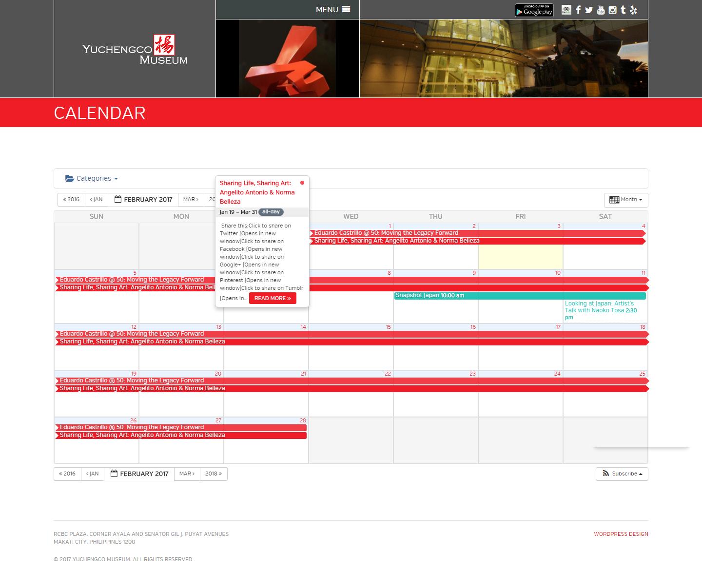Click the Android App on Google Play badge
The image size is (702, 588).
tap(534, 10)
